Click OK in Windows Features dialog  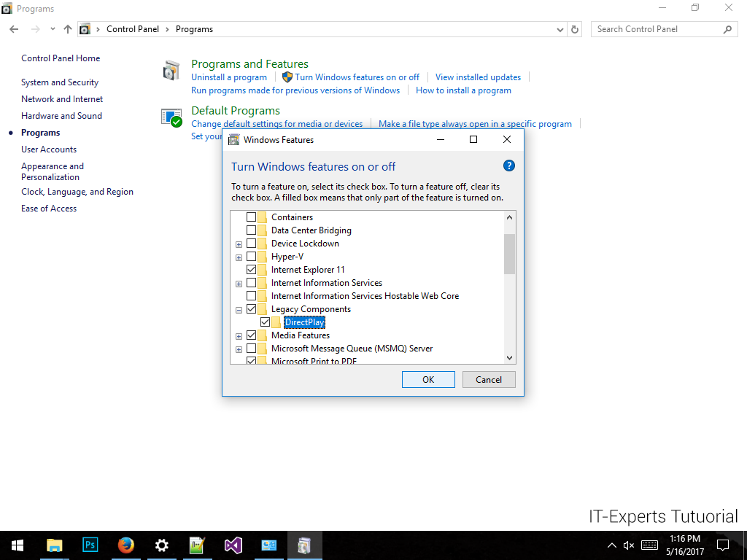428,379
